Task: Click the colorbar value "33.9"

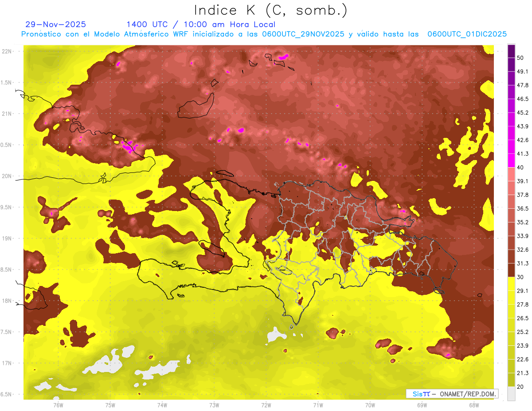Action: coord(523,236)
